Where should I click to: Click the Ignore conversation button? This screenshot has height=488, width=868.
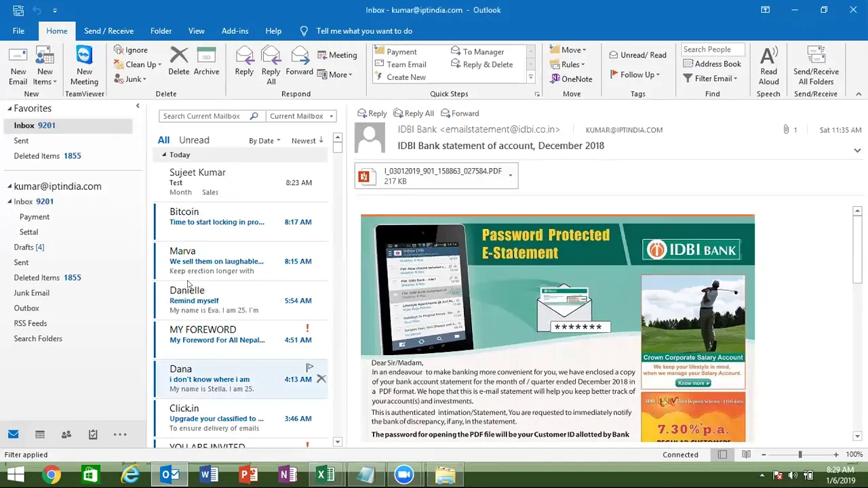(131, 49)
